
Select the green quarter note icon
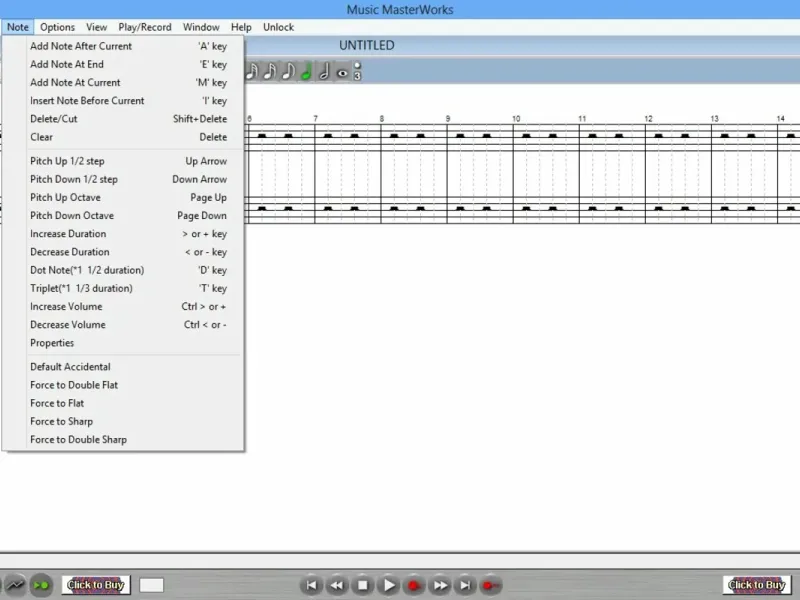[x=306, y=71]
